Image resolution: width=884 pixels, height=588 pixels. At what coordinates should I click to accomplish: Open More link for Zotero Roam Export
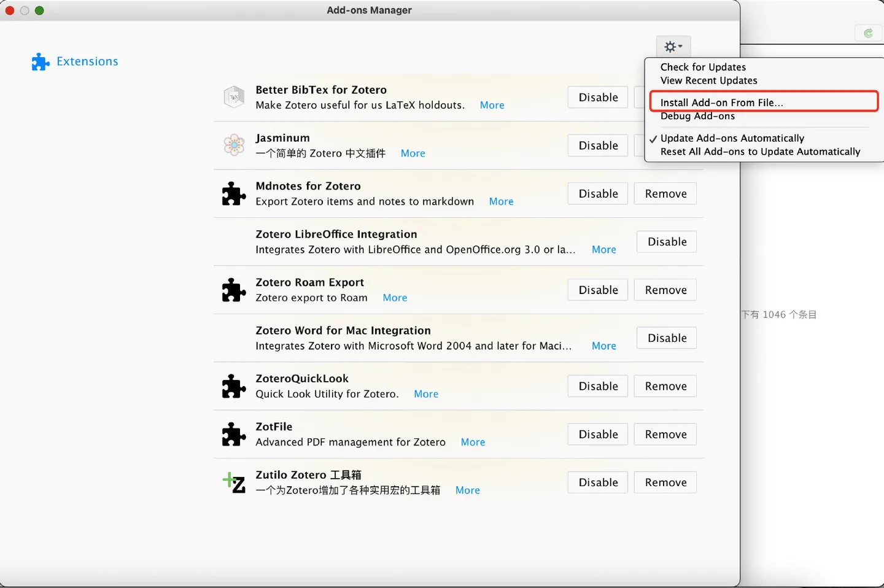click(395, 298)
